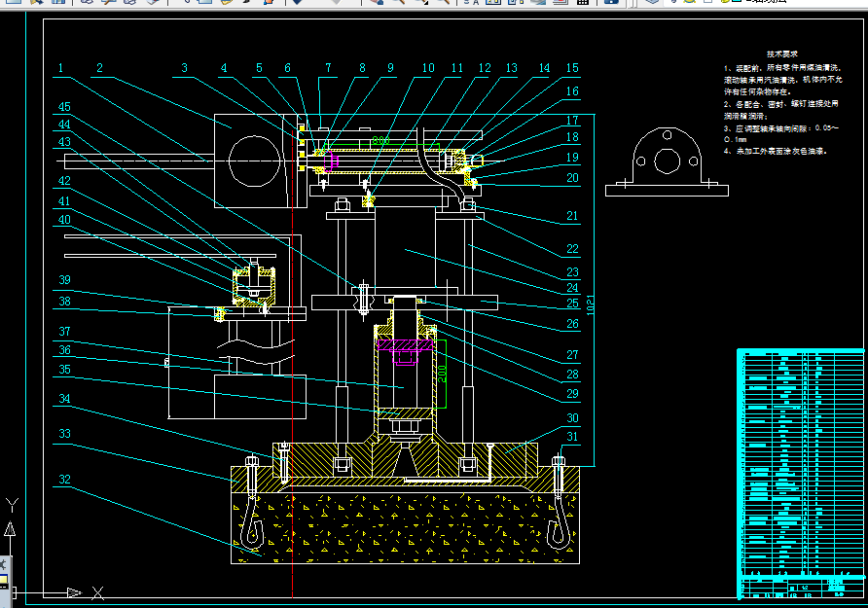Click the UCS Y-axis arrow icon
This screenshot has height=608, width=868.
(x=10, y=526)
